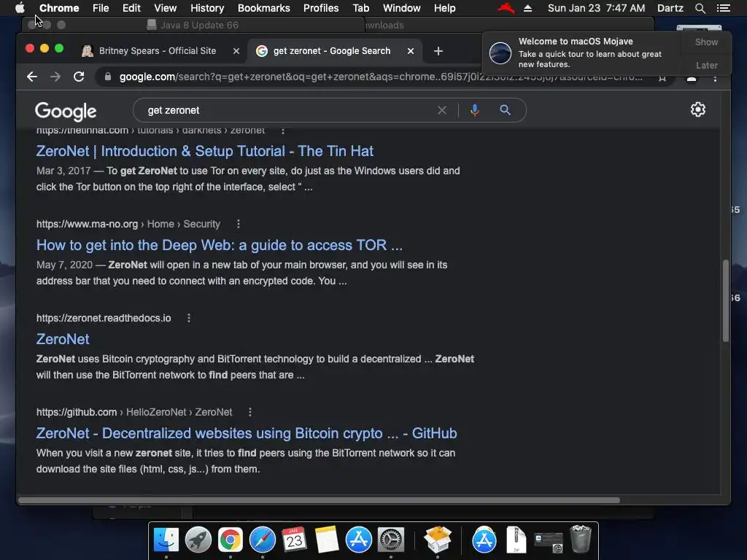Image resolution: width=747 pixels, height=560 pixels.
Task: Open the Profiles menu
Action: tap(321, 8)
